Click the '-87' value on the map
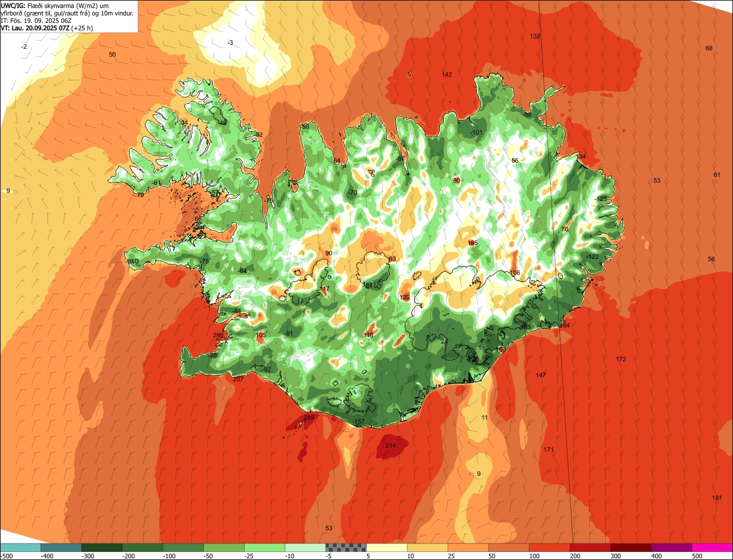 coord(400,159)
